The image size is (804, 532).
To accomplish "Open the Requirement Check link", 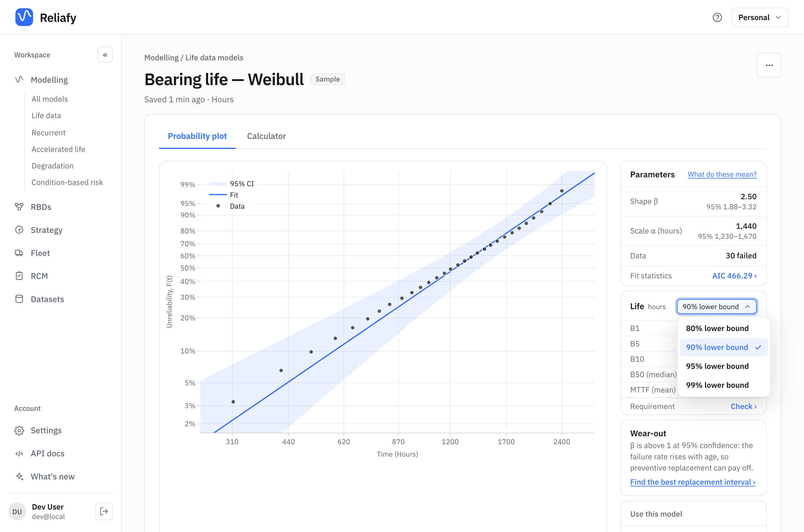I will coord(744,406).
